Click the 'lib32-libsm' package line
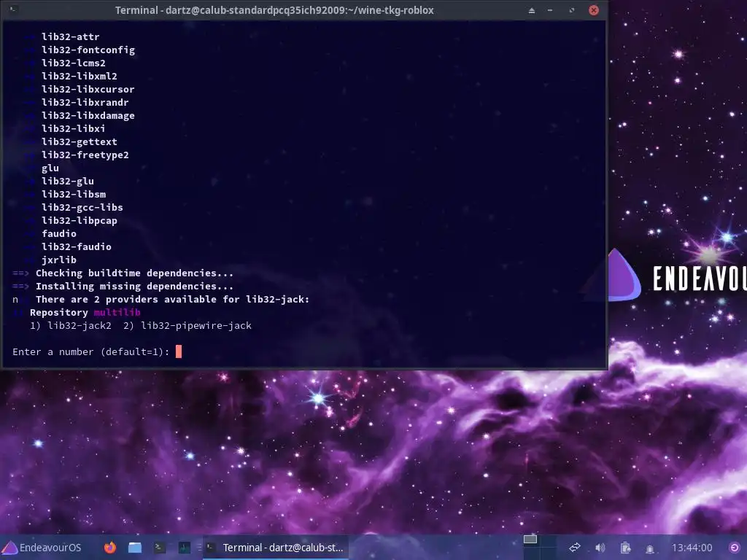The image size is (747, 560). coord(74,194)
